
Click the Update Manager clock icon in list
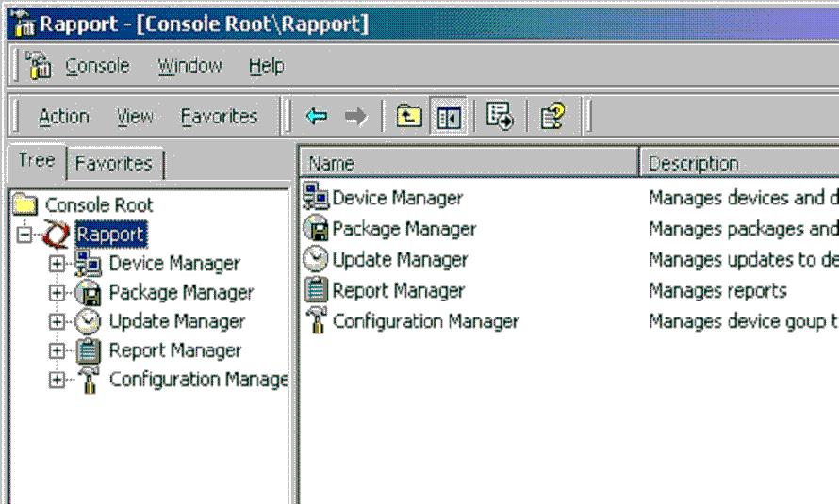point(316,259)
